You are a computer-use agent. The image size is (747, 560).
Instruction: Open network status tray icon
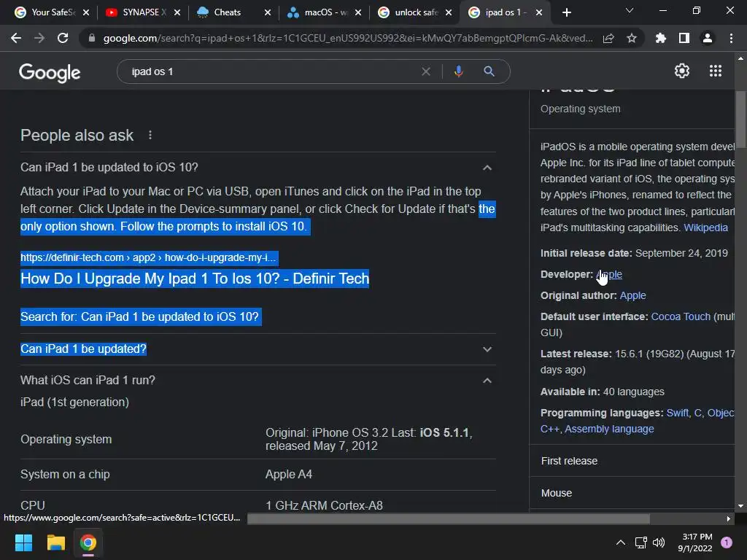click(x=640, y=542)
